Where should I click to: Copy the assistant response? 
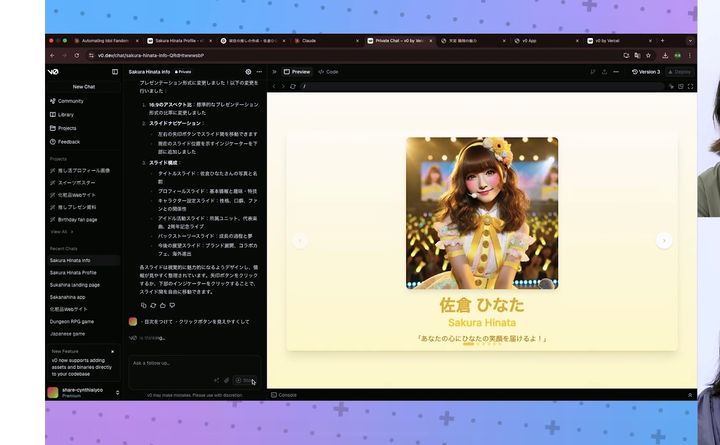143,305
